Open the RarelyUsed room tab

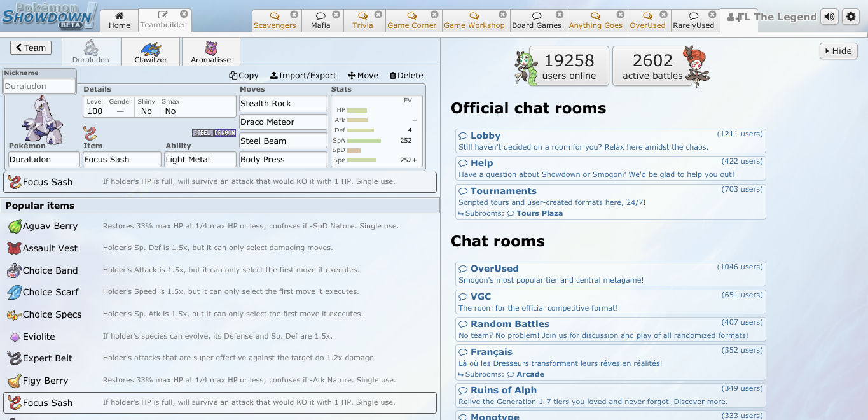tap(694, 20)
